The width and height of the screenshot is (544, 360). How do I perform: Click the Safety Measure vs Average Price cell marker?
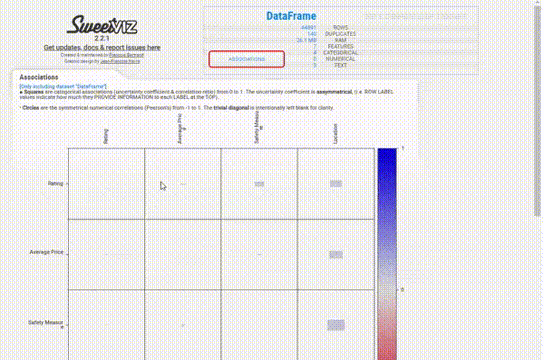point(183,325)
